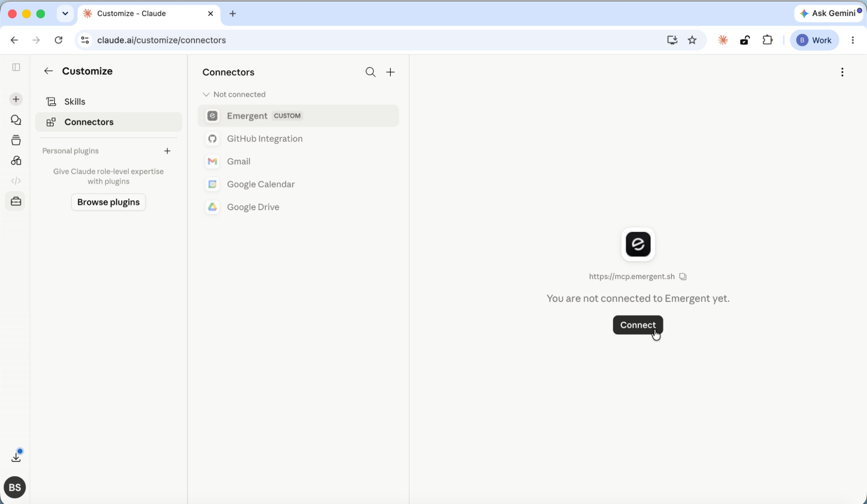Screen dimensions: 867x504
Task: Open the password manager extension icon
Action: click(x=745, y=40)
